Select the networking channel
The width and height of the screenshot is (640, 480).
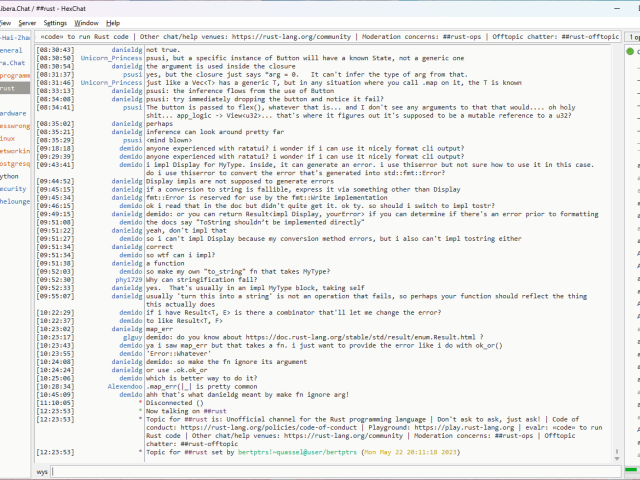(15, 150)
